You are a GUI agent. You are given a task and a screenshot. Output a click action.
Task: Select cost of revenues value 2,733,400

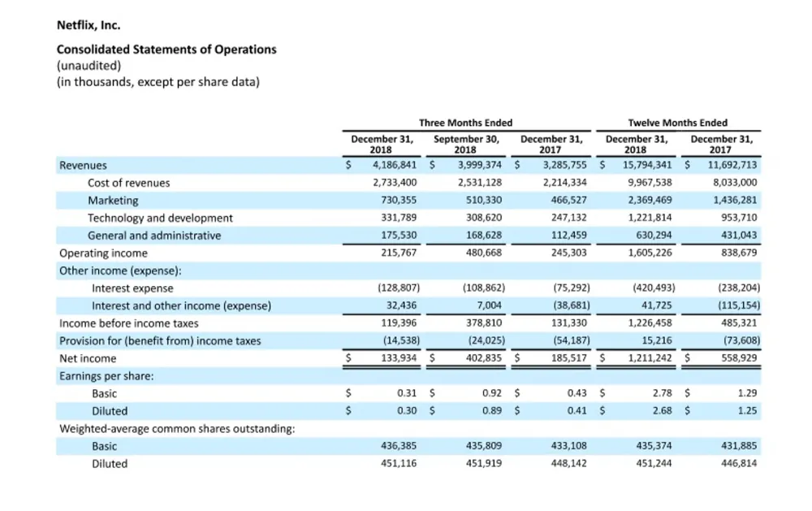pyautogui.click(x=395, y=183)
